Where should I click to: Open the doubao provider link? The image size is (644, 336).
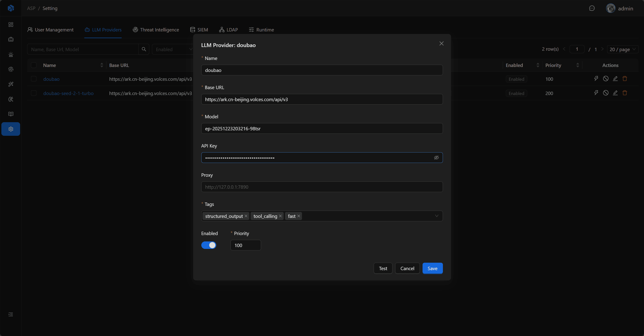51,79
